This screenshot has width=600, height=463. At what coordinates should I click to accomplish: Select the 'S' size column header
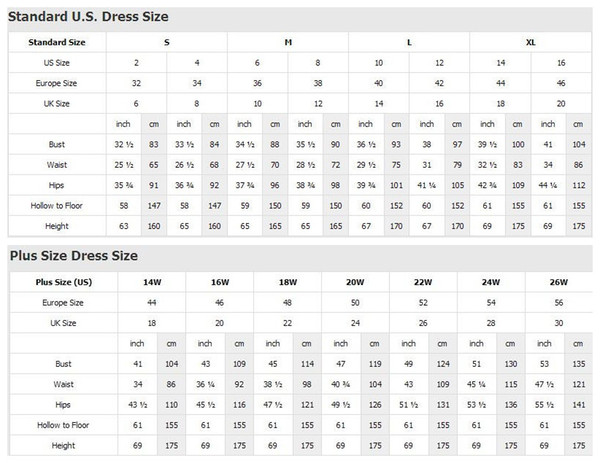[x=166, y=42]
